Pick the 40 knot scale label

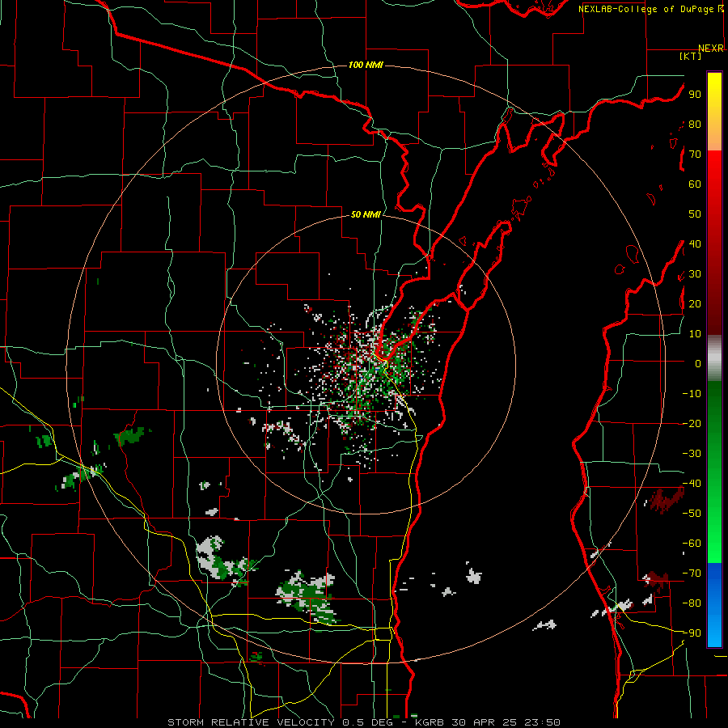click(x=695, y=244)
